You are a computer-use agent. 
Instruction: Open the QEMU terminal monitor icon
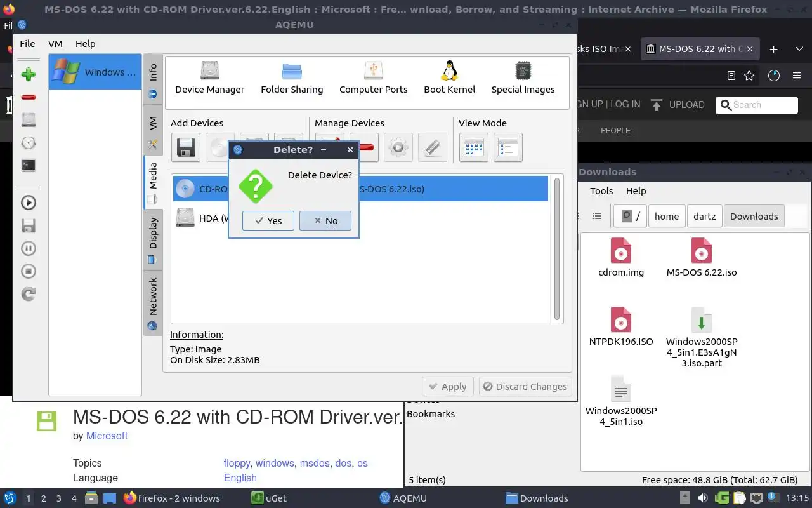pos(28,165)
